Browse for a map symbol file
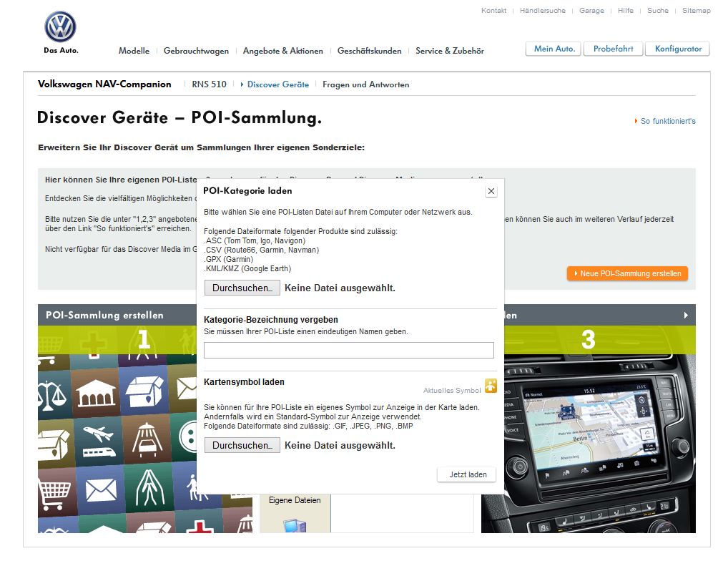 pos(242,445)
